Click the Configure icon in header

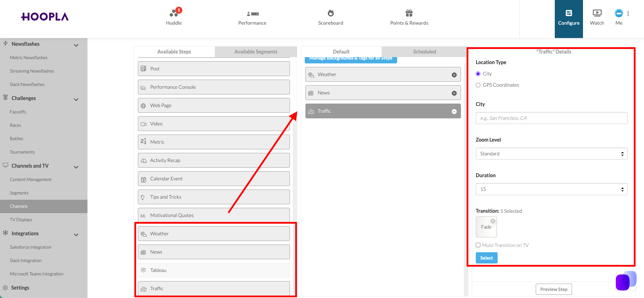(x=569, y=13)
